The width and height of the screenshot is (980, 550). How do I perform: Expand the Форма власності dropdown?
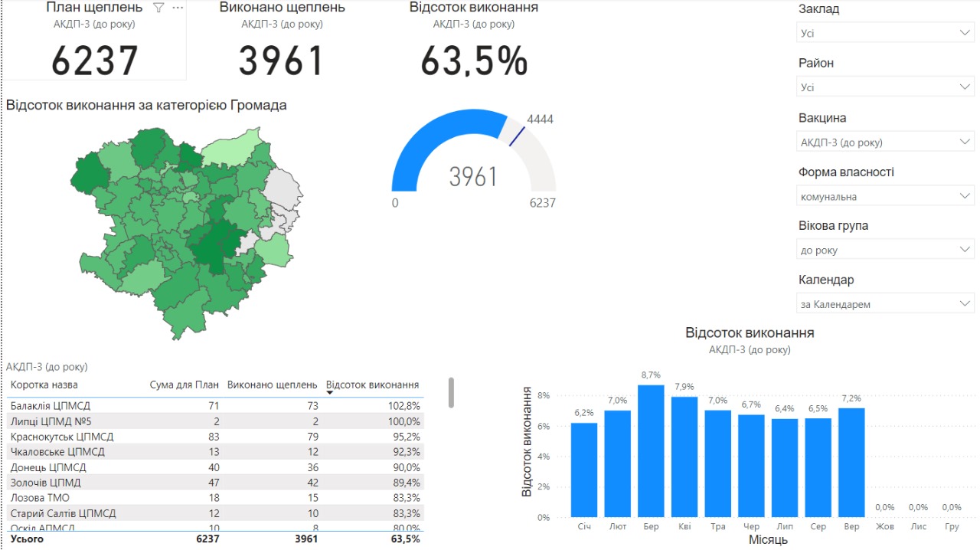[884, 196]
